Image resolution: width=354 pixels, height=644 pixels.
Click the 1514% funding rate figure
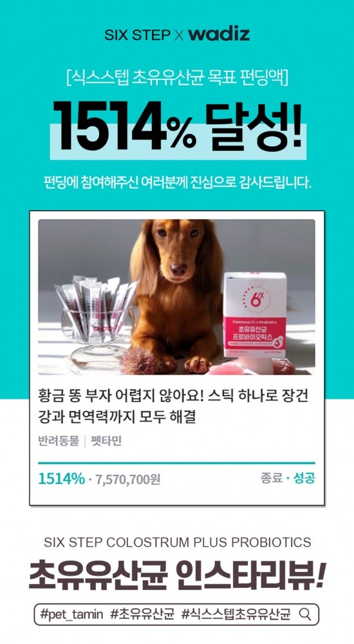click(x=61, y=478)
